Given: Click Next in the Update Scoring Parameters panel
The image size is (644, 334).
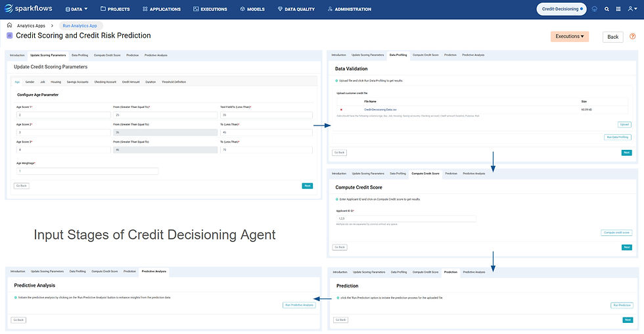Looking at the screenshot, I should point(308,185).
